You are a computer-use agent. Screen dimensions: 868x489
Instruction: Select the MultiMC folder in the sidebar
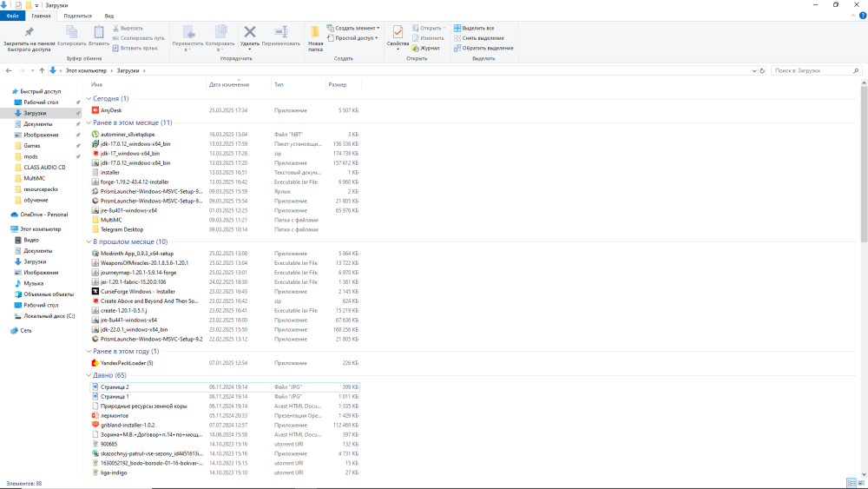tap(35, 178)
